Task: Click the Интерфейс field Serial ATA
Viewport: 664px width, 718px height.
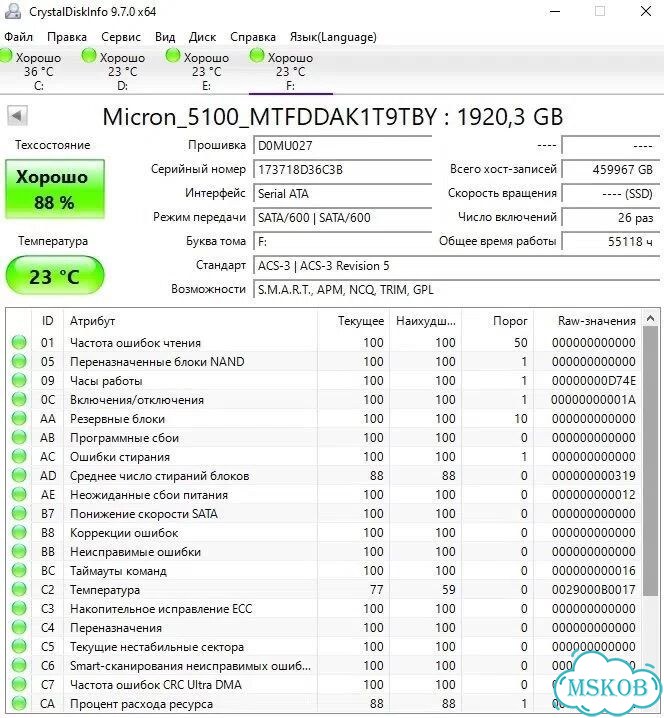Action: pos(343,194)
